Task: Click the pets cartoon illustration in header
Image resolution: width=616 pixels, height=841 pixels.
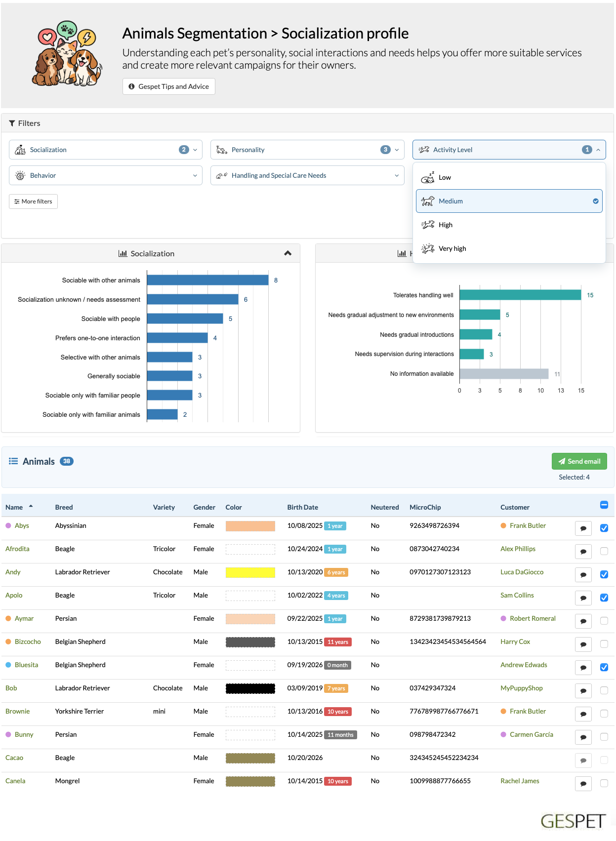Action: pyautogui.click(x=67, y=54)
